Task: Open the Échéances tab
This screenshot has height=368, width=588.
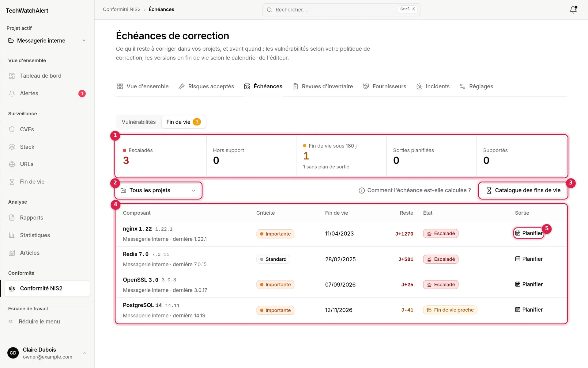Action: [x=263, y=86]
